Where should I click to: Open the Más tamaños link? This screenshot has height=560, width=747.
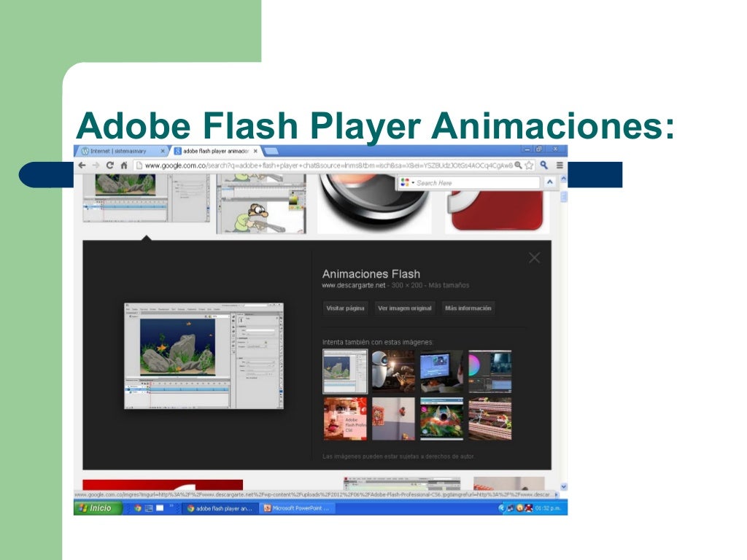click(x=449, y=285)
